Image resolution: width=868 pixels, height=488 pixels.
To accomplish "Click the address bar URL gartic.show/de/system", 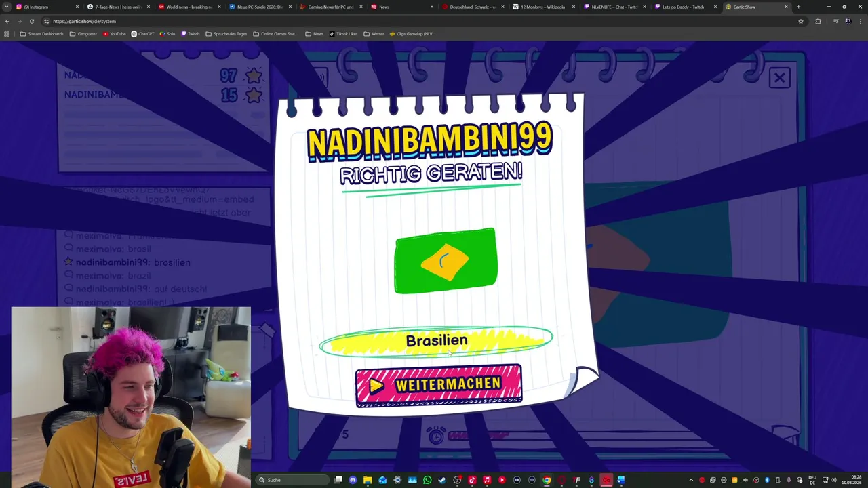I will [84, 21].
